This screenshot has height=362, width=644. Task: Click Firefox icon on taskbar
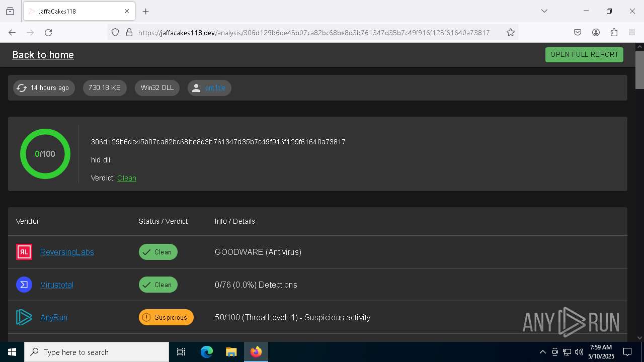pos(256,352)
